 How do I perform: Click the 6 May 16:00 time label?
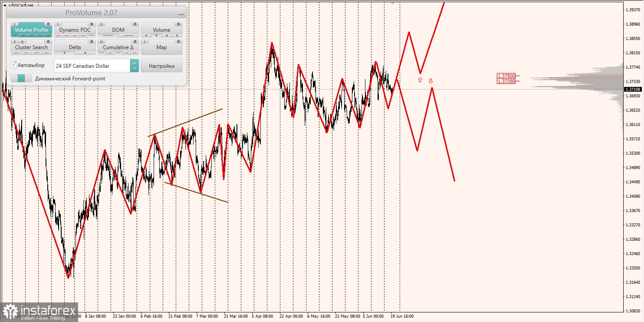[319, 316]
